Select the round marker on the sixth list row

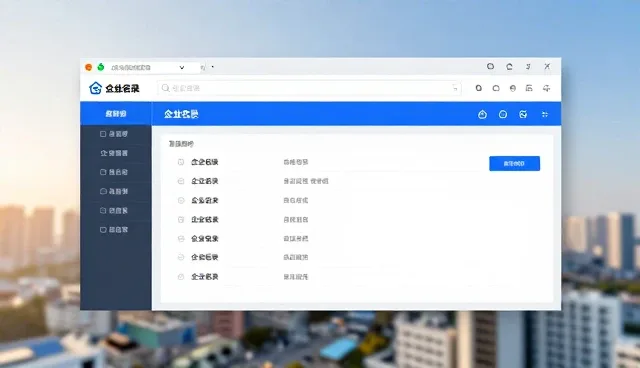point(181,257)
